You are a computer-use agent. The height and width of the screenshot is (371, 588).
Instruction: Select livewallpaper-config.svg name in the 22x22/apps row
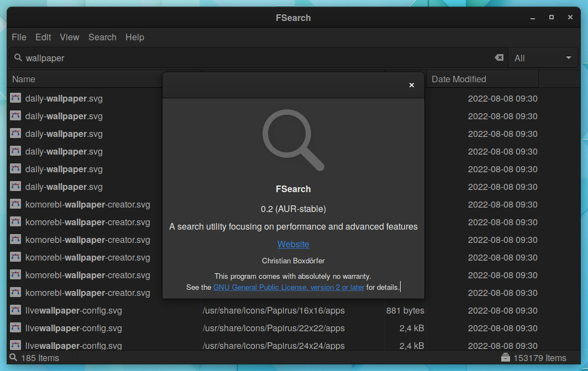73,328
